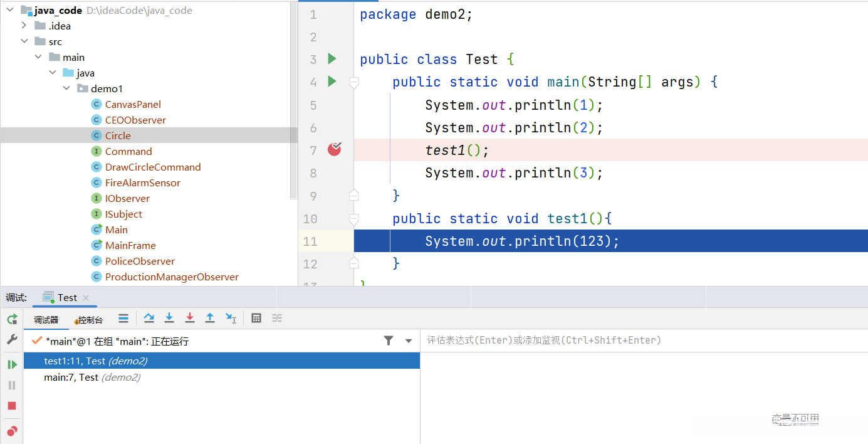Open the Evaluate Expression calculator
Viewport: 868px width, 444px height.
(256, 318)
